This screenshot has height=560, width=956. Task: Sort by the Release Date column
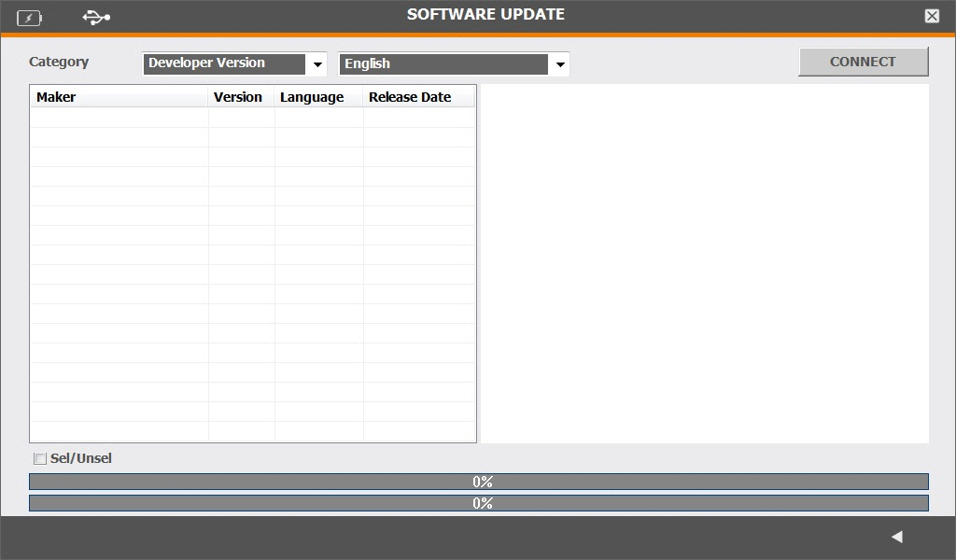click(x=417, y=97)
